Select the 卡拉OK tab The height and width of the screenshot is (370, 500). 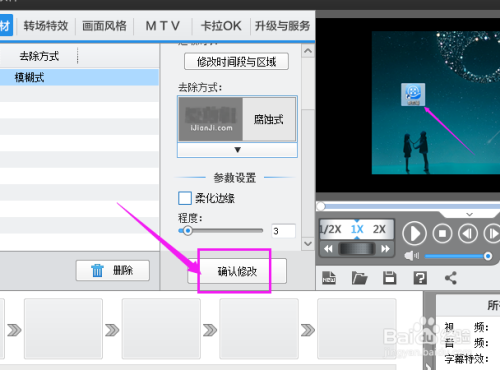pos(221,26)
